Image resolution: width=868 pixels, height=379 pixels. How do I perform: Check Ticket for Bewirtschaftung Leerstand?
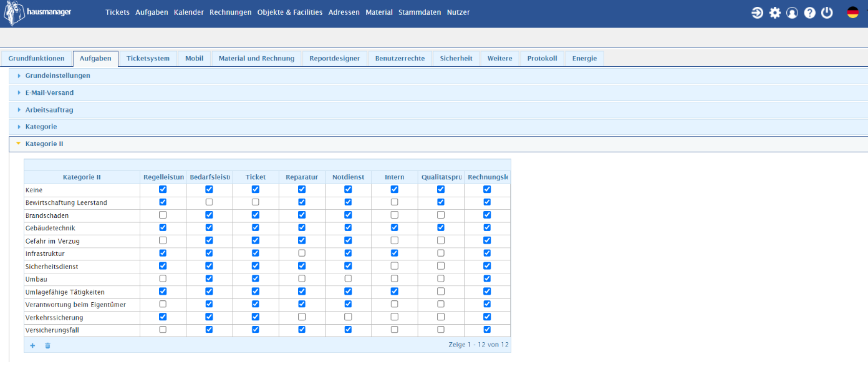click(256, 202)
